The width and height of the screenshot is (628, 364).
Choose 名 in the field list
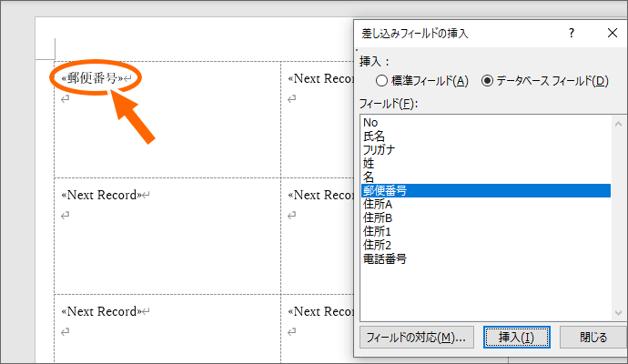tap(369, 177)
